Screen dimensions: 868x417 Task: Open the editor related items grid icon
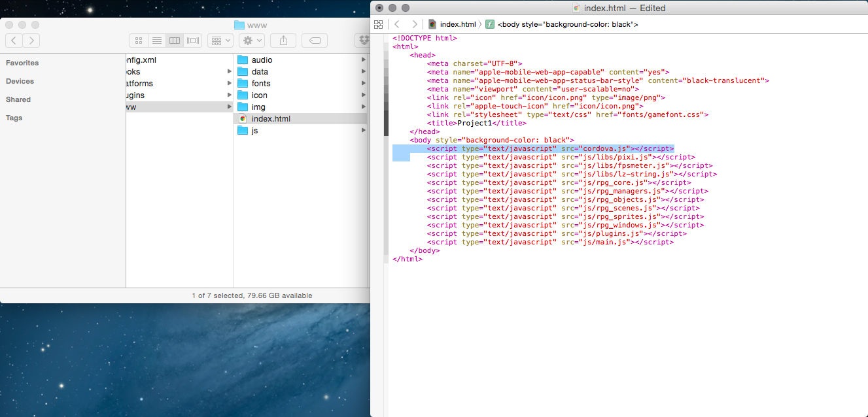tap(378, 24)
